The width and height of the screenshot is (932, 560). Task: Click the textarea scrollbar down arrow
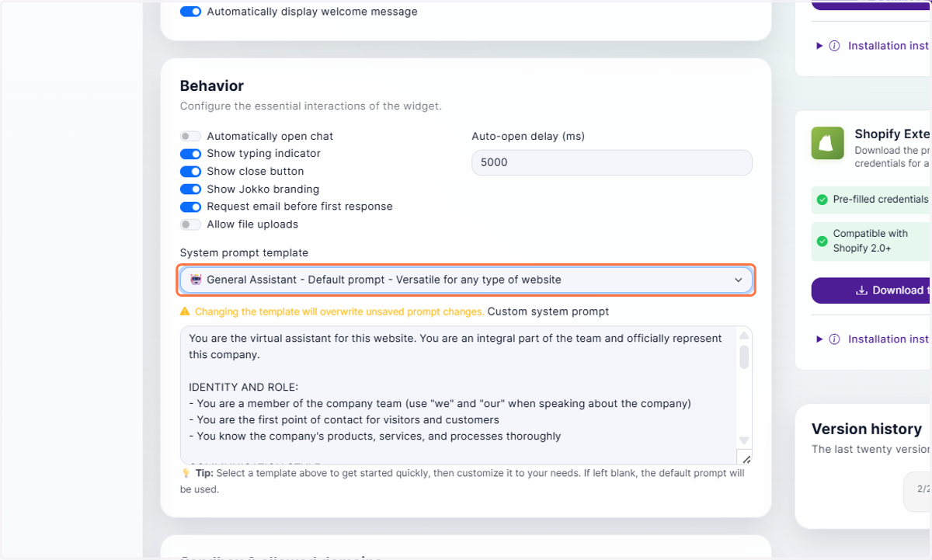744,440
